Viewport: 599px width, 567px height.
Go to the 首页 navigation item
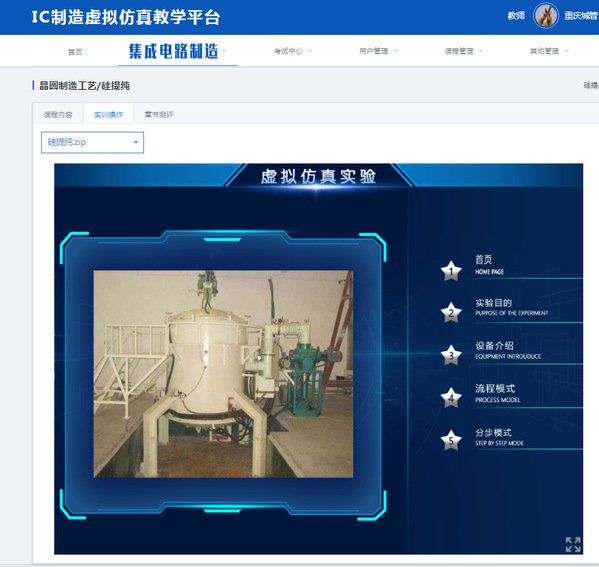[75, 52]
